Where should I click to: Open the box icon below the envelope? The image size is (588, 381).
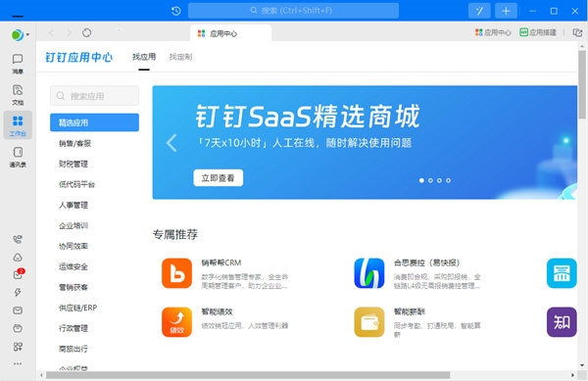[x=18, y=328]
